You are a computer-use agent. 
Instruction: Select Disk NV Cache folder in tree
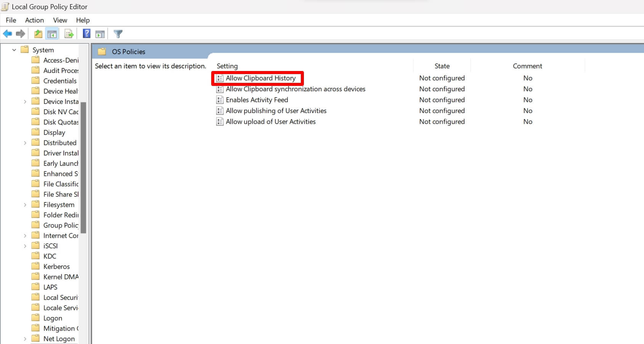(x=61, y=112)
